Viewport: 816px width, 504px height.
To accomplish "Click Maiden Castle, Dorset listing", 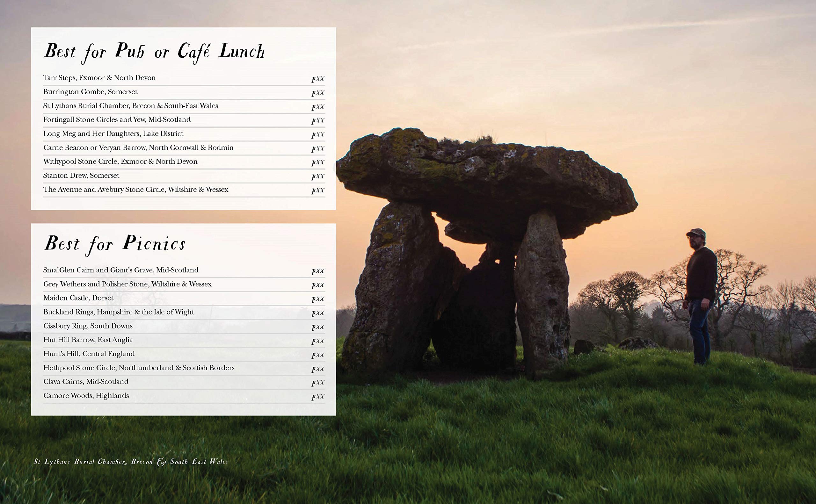I will tap(78, 298).
